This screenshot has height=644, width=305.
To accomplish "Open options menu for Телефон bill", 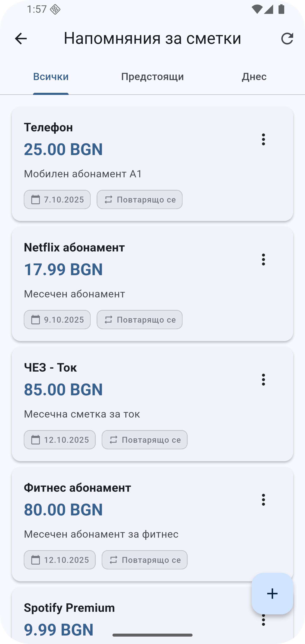I will click(263, 139).
